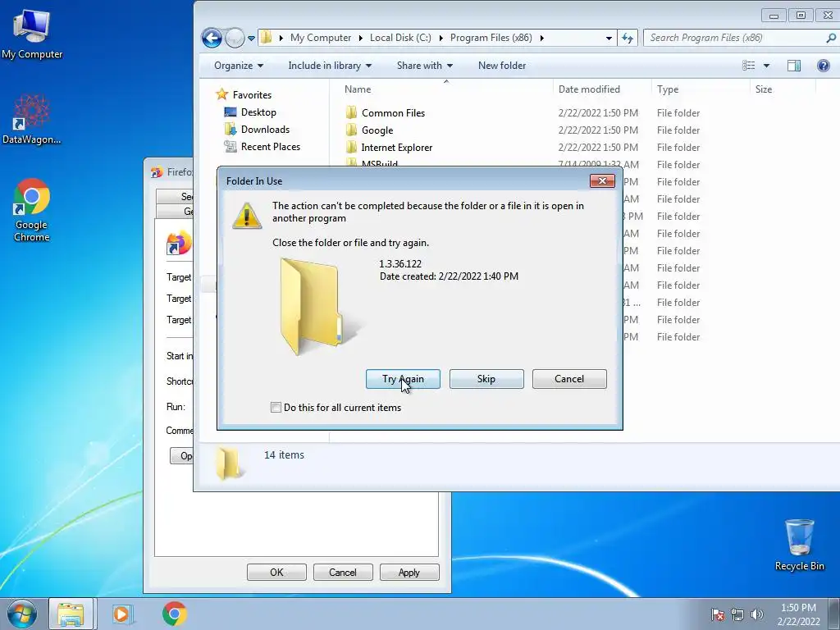Toggle the preview pane icon
The image size is (840, 630).
point(794,66)
